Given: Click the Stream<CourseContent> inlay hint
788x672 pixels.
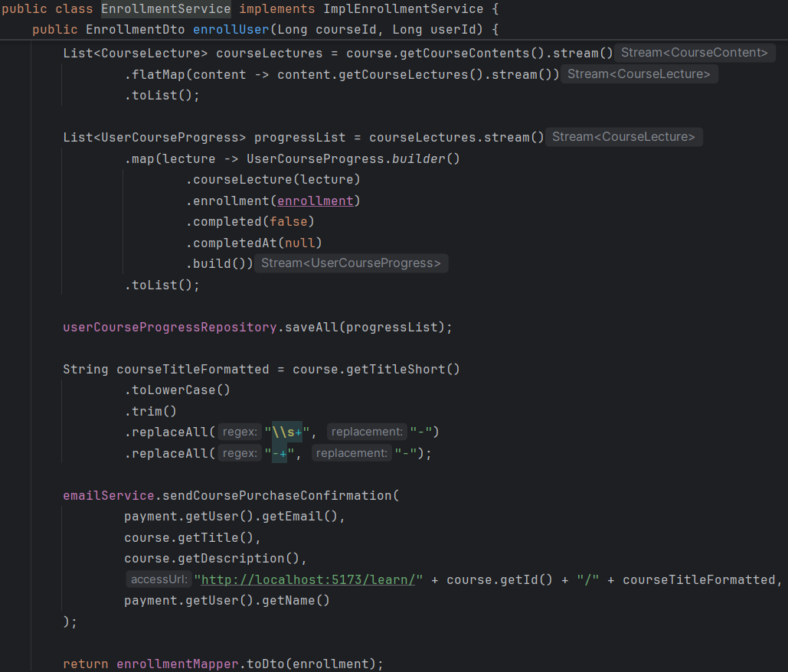Looking at the screenshot, I should click(x=694, y=53).
